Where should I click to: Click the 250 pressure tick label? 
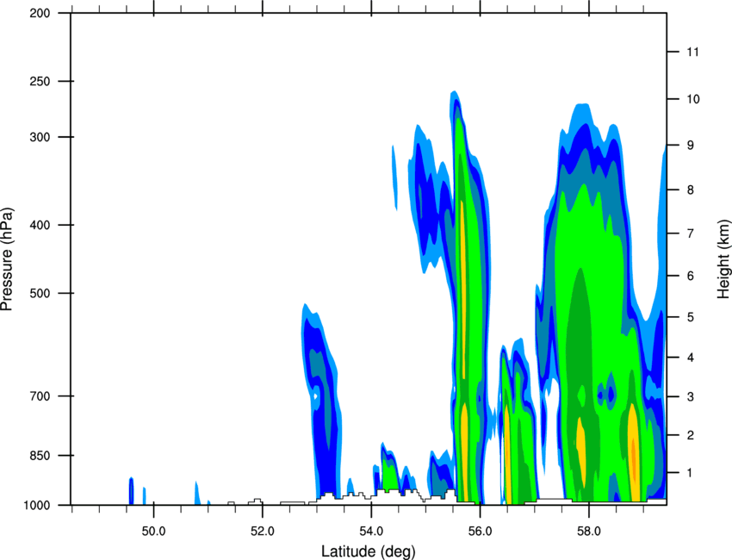pyautogui.click(x=40, y=81)
